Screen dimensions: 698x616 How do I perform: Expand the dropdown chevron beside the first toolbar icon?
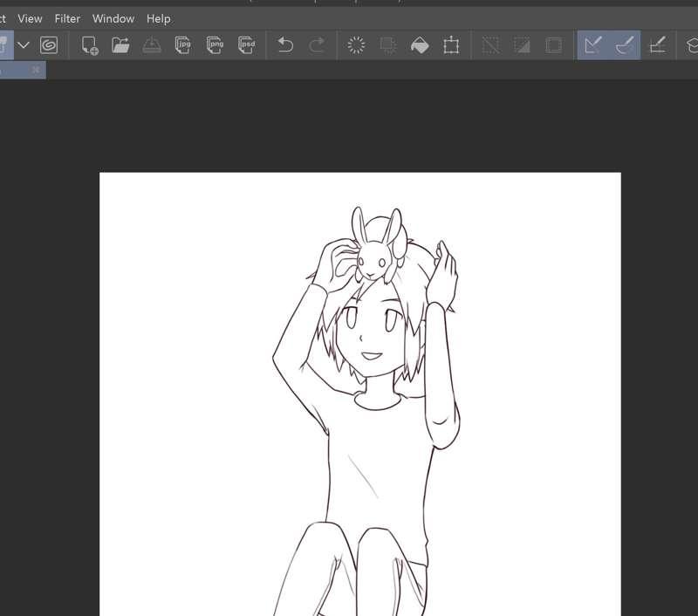pyautogui.click(x=24, y=45)
